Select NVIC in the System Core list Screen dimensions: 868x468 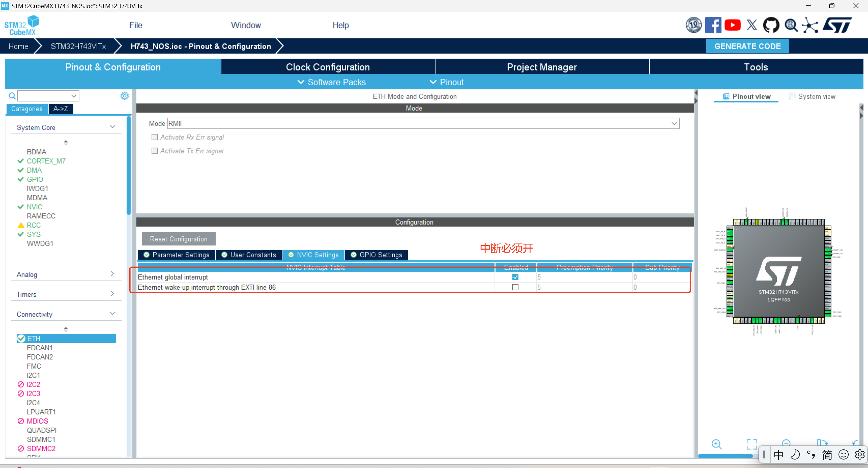34,207
